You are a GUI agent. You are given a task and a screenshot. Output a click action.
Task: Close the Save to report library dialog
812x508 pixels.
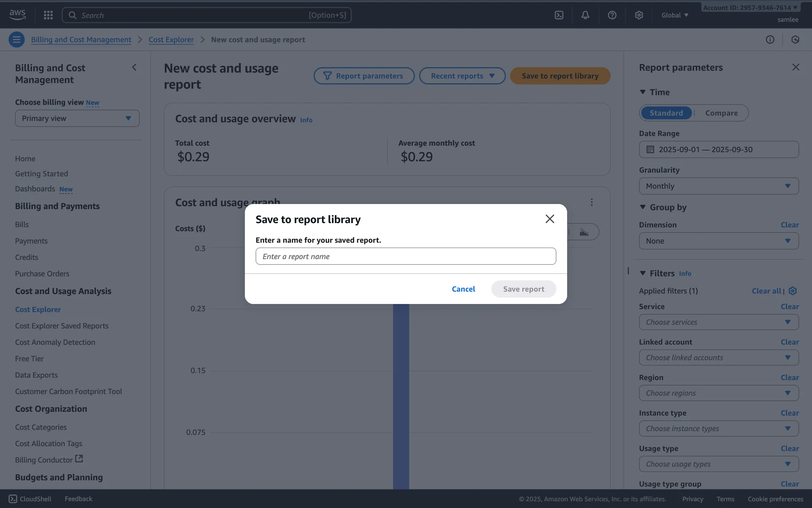[x=550, y=219]
